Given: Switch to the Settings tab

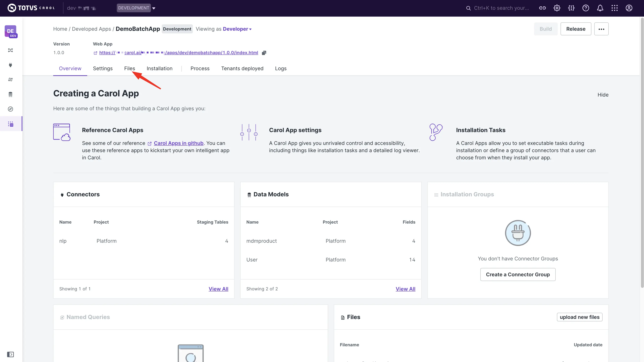Looking at the screenshot, I should point(103,68).
